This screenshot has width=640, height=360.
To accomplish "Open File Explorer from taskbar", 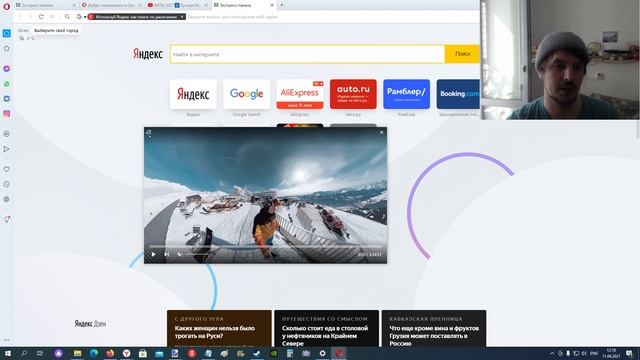I will point(78,353).
